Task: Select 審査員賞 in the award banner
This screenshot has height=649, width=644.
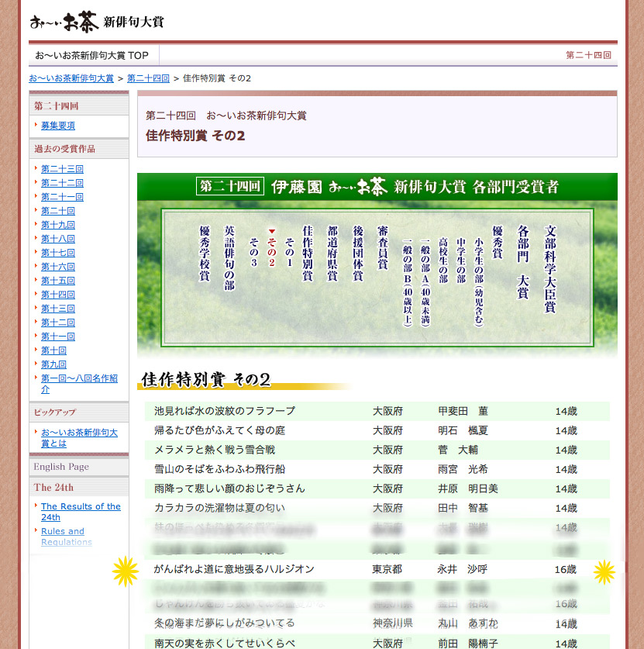Action: tap(383, 247)
